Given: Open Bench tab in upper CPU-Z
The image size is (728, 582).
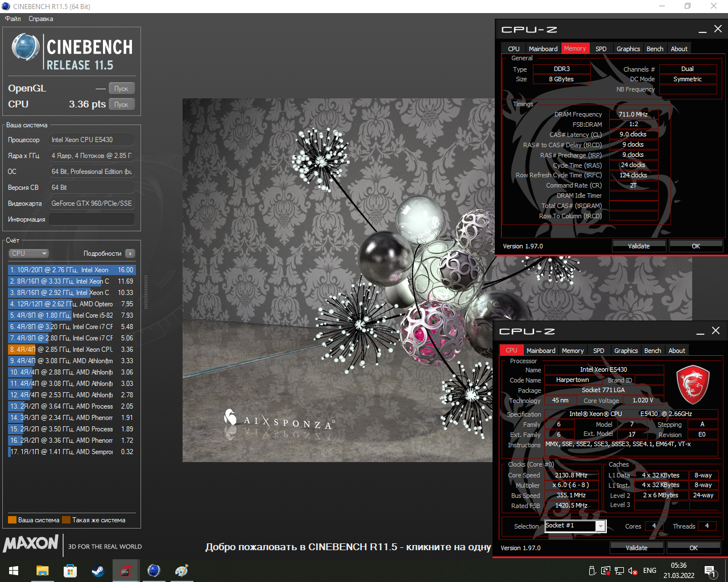Looking at the screenshot, I should click(655, 49).
